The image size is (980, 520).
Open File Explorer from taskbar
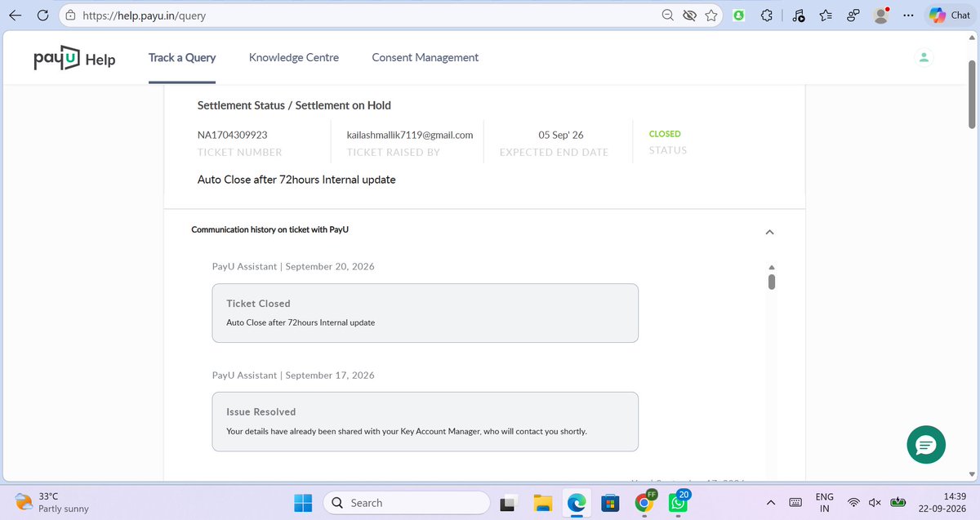click(x=543, y=503)
